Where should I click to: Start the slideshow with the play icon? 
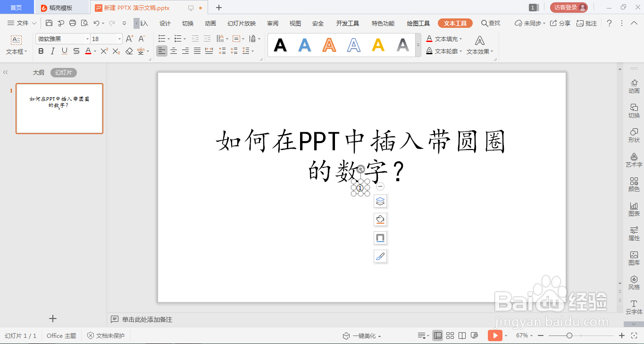pyautogui.click(x=495, y=336)
